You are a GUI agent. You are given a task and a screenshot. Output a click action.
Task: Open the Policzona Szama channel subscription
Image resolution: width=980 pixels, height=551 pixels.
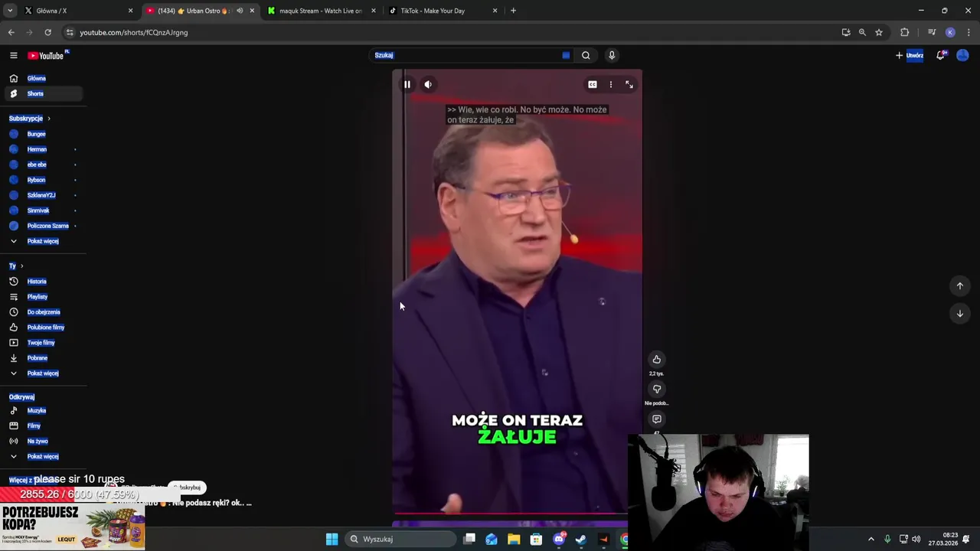coord(43,226)
